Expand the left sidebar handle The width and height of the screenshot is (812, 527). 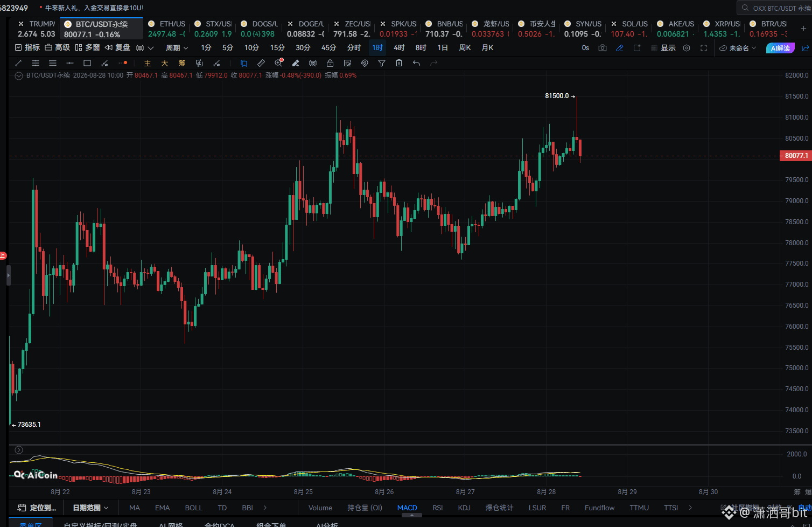(x=8, y=275)
